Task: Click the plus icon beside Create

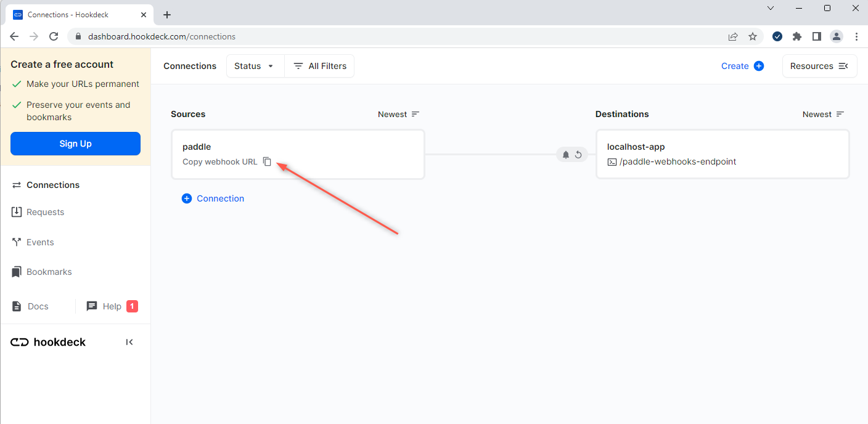Action: [x=759, y=66]
